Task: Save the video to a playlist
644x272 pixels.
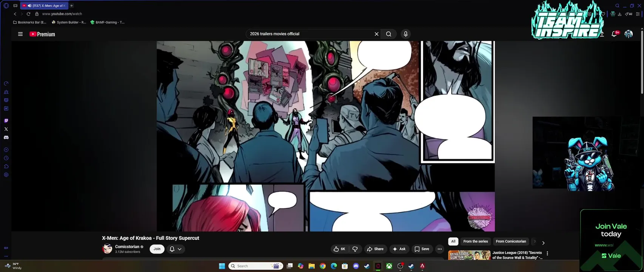Action: (x=422, y=249)
